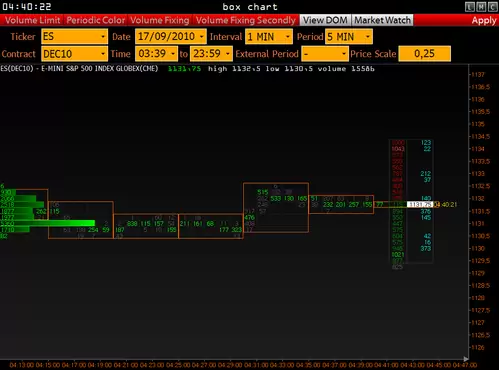Expand the Interval 1 MIN dropdown
Screen dimensions: 499x370
[x=269, y=36]
